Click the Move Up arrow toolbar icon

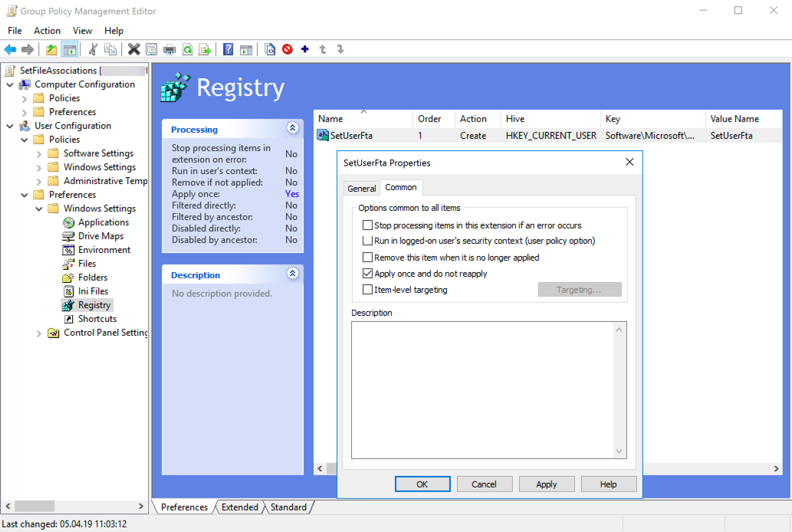tap(323, 50)
